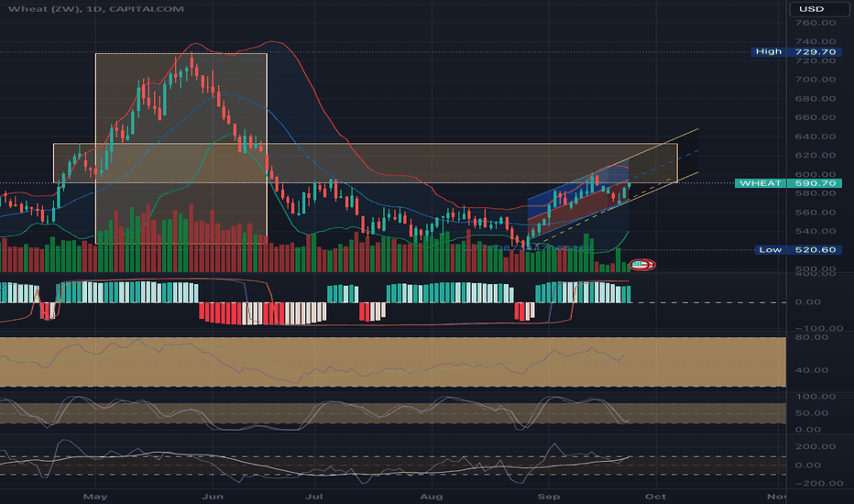The image size is (854, 504).
Task: Click the 100.00 stochastic pane axis label
Action: pos(816,397)
